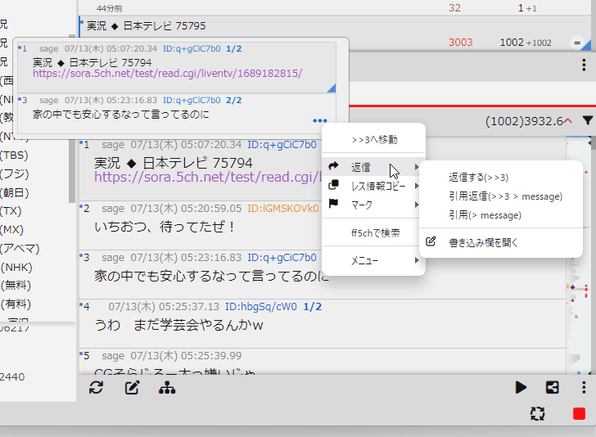Screen dimensions: 596x437
Task: Click ID:lGMSKOVk0 on post 2
Action: tap(283, 208)
